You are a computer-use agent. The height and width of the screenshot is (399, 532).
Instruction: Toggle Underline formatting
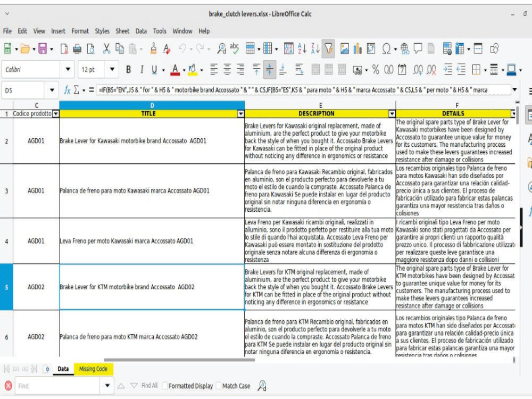154,70
